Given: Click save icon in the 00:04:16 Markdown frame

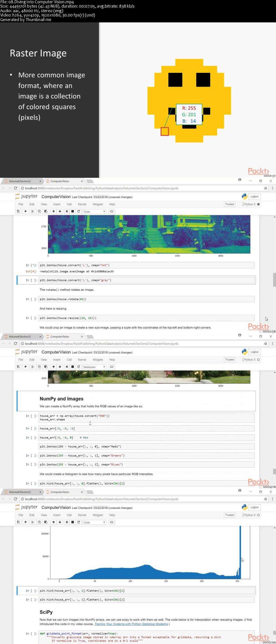Looking at the screenshot, I should click(x=18, y=367).
